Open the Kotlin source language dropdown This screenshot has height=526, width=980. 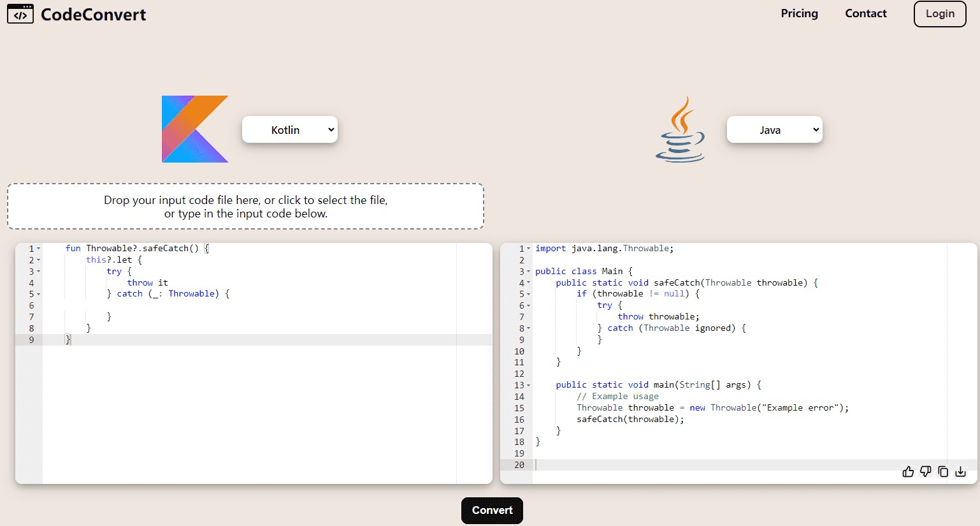pyautogui.click(x=290, y=129)
